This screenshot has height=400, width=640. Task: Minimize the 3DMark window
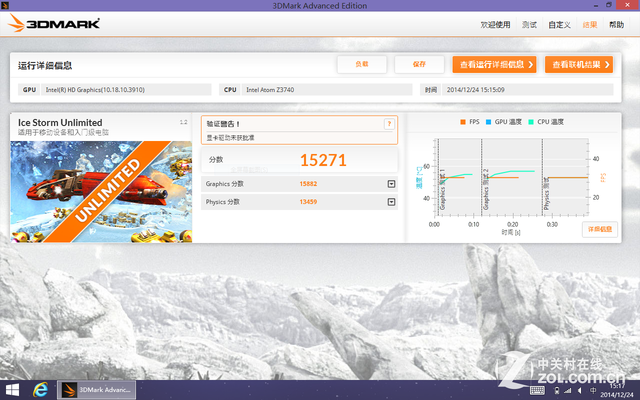[596, 5]
